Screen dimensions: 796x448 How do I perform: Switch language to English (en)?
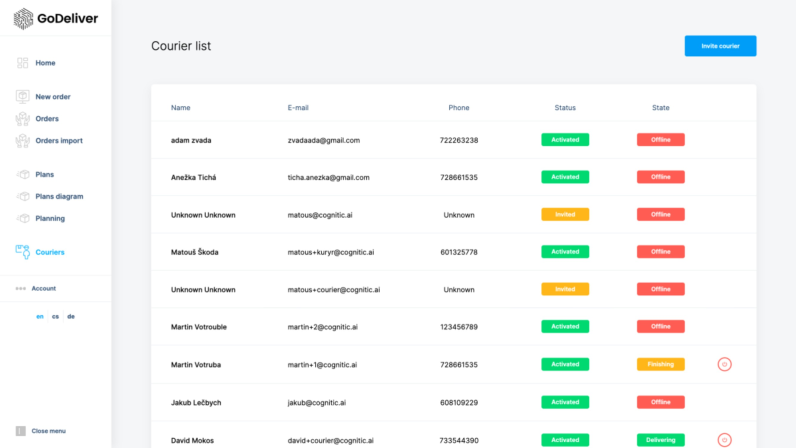tap(40, 316)
